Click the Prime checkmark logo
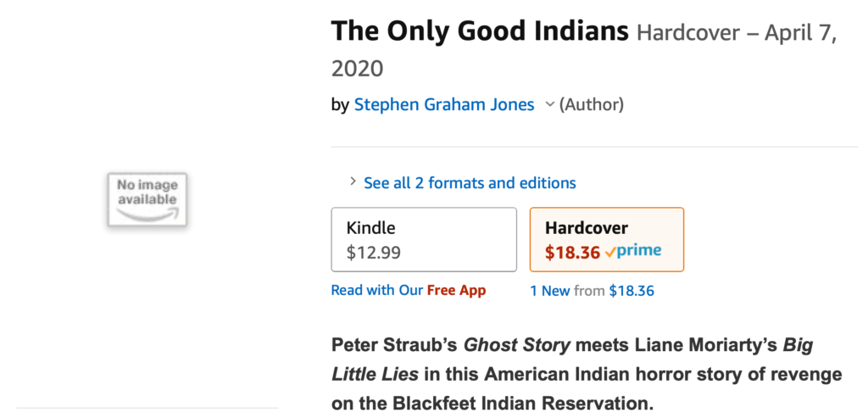The width and height of the screenshot is (868, 418). click(634, 252)
